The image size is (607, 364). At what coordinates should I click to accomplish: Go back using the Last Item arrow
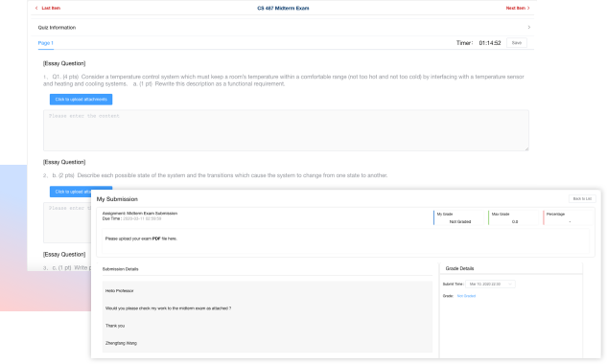pyautogui.click(x=36, y=8)
